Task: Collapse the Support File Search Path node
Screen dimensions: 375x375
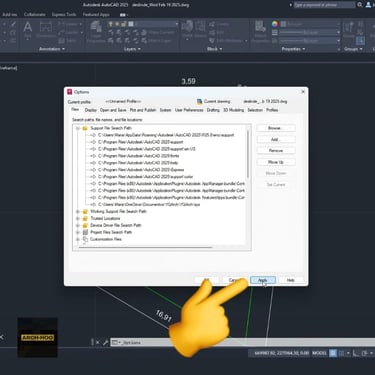Action: 78,128
